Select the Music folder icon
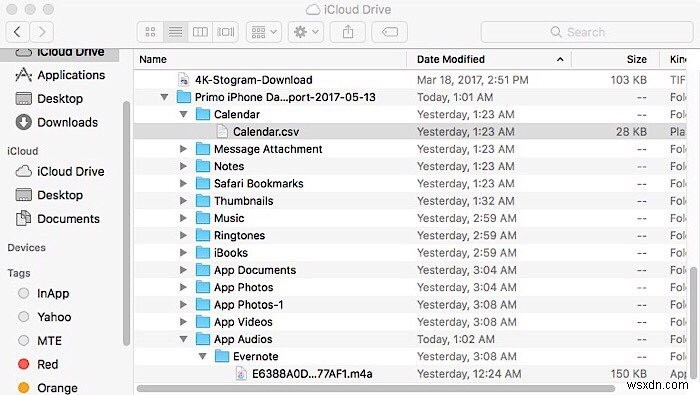Screen dimensions: 700x395 tap(203, 218)
